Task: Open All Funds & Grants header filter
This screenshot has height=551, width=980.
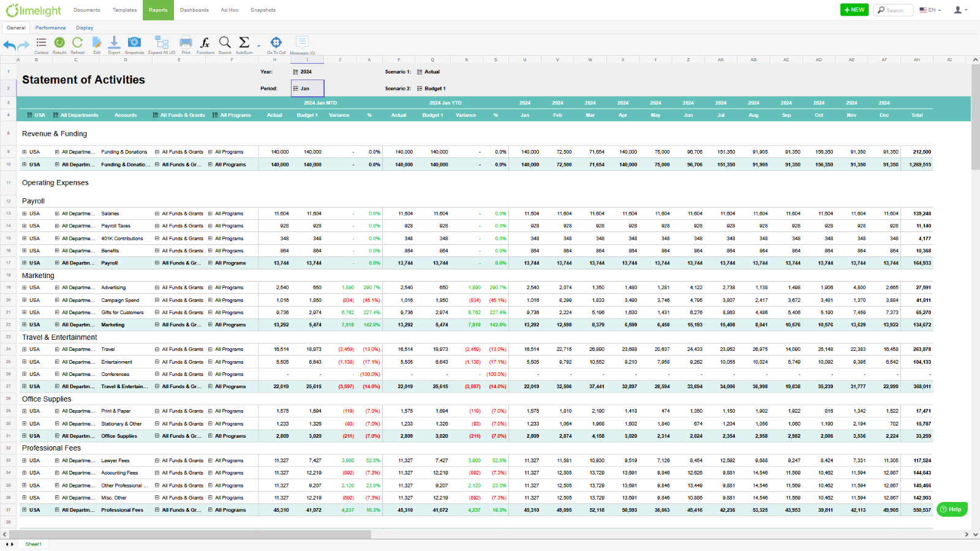Action: pyautogui.click(x=179, y=115)
